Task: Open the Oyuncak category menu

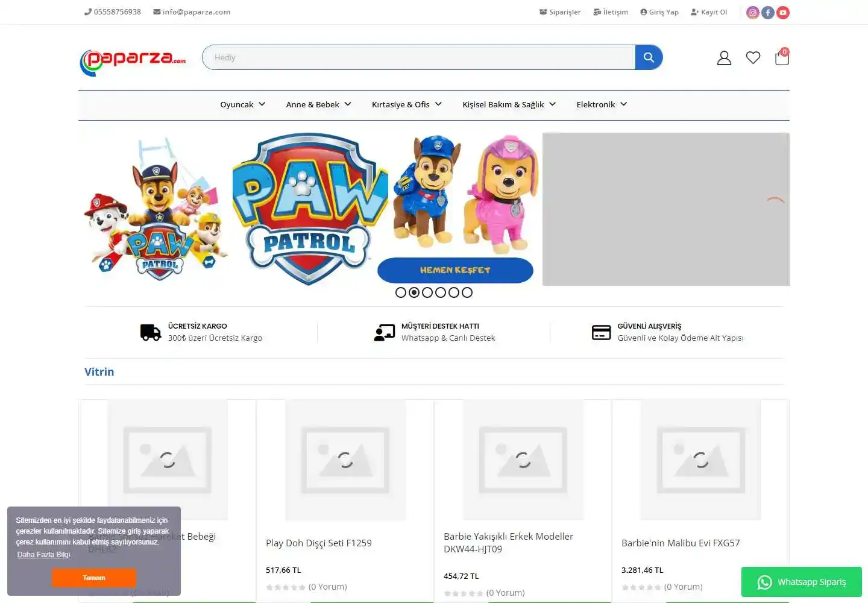Action: click(236, 104)
